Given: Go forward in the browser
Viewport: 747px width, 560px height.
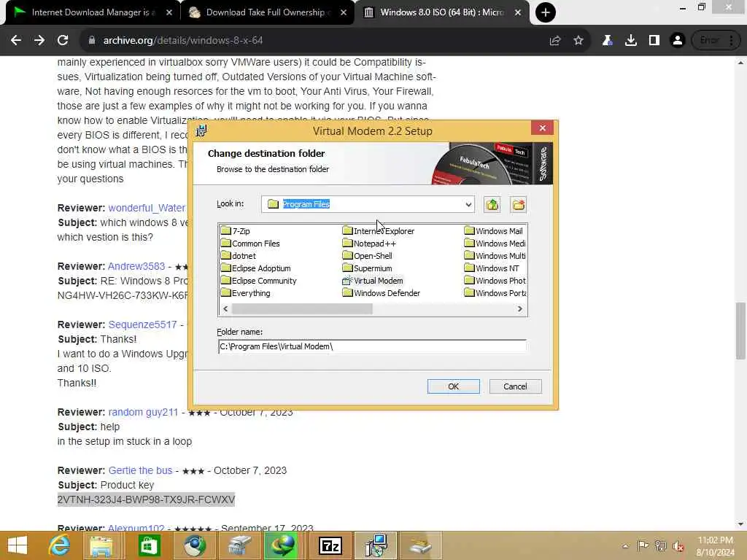Looking at the screenshot, I should pyautogui.click(x=39, y=41).
